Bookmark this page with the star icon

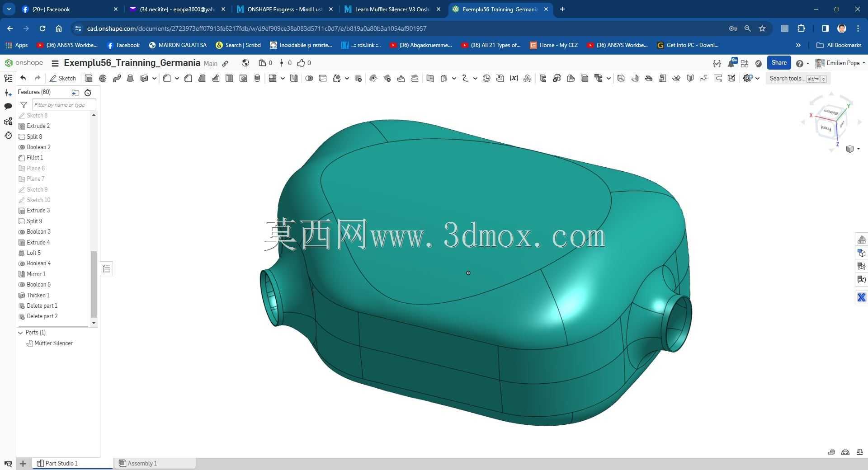762,28
